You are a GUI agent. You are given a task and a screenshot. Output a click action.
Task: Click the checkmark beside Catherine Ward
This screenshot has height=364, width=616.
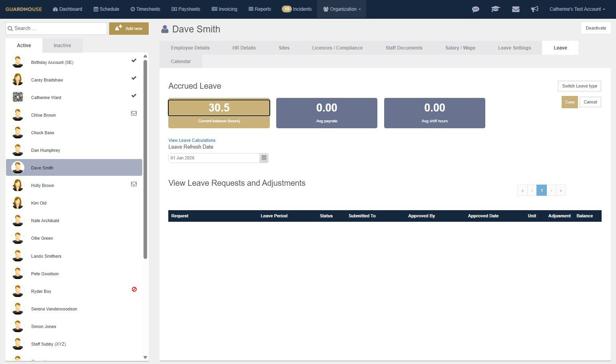[x=134, y=95]
